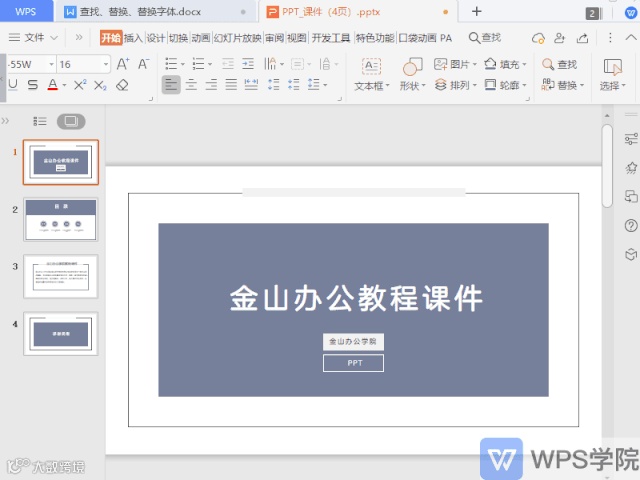Toggle subscript formatting
Screen dimensions: 640x480
(100, 85)
